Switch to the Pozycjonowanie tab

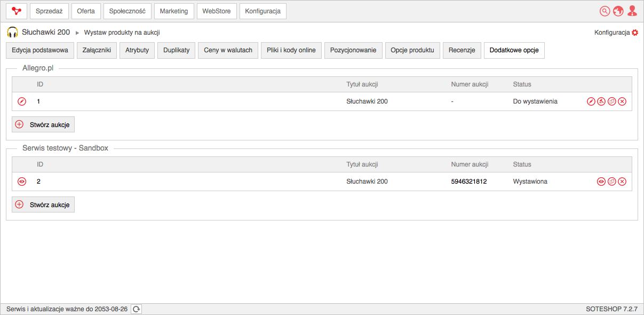pos(353,50)
